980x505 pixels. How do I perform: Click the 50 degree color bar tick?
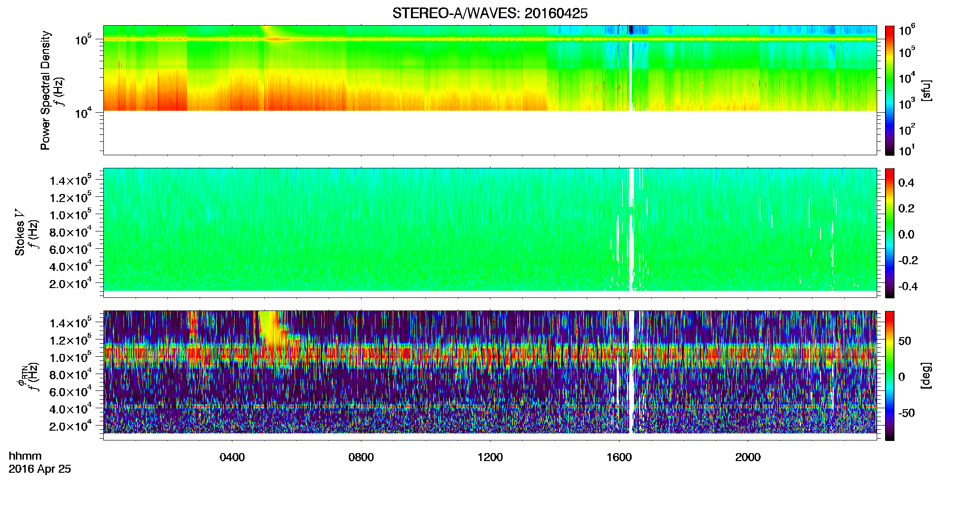(905, 341)
